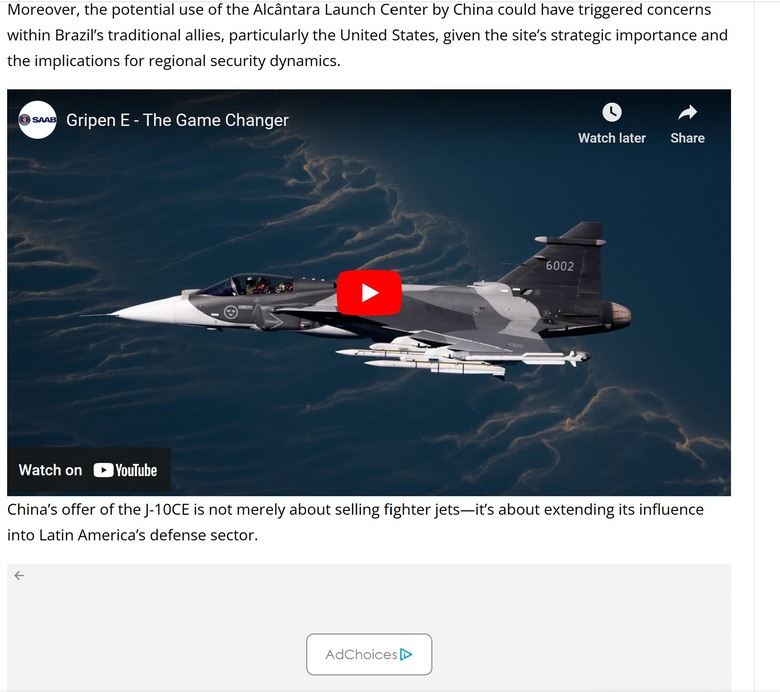Click the Share text label
Image resolution: width=780 pixels, height=692 pixels.
(x=687, y=138)
